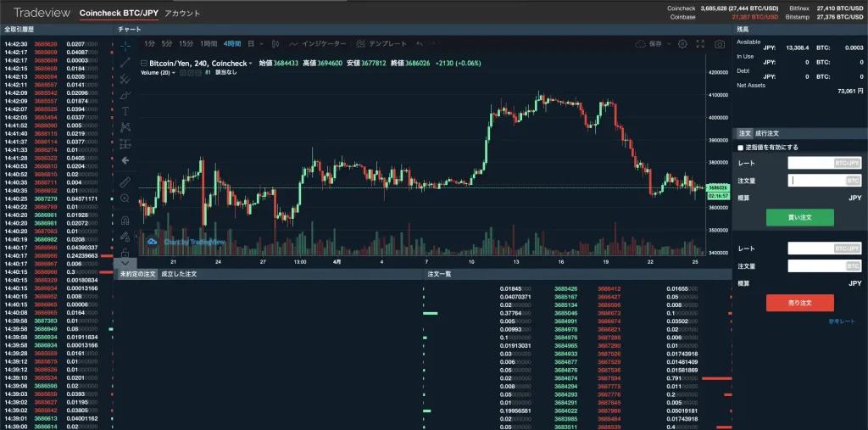Click ask price 3686412 in order book
The height and width of the screenshot is (430, 868).
pyautogui.click(x=609, y=288)
